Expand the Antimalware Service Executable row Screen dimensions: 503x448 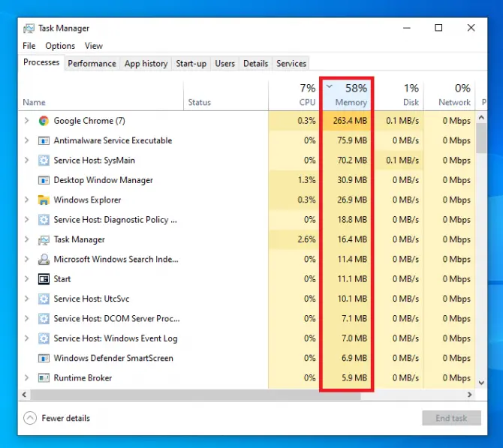coord(26,140)
